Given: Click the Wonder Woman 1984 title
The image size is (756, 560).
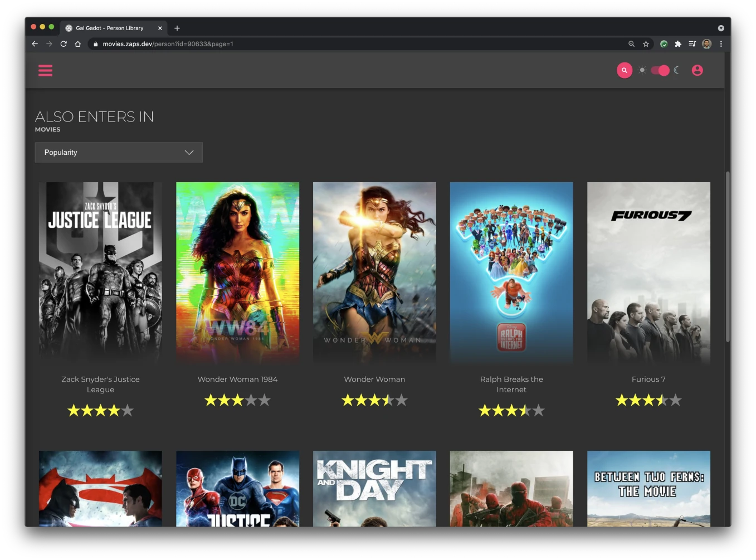Looking at the screenshot, I should (237, 379).
